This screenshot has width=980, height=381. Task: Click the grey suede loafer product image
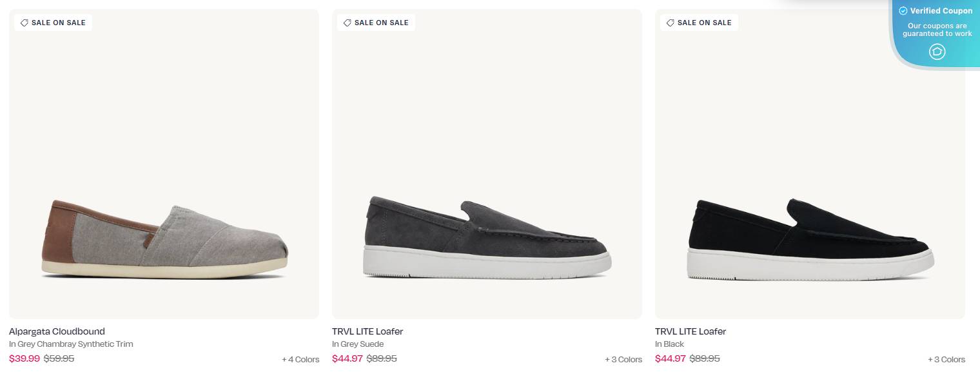click(x=487, y=239)
